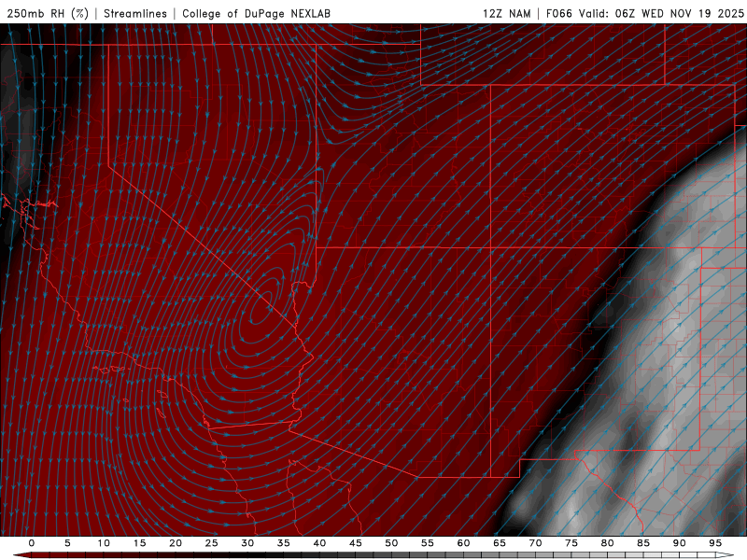Click the colorbar label "40"
The height and width of the screenshot is (560, 747).
coord(319,543)
